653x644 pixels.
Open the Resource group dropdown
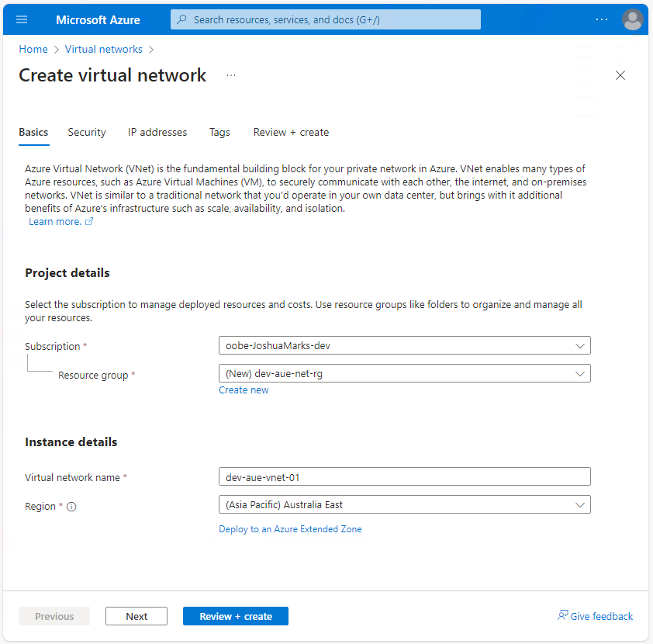tap(579, 373)
